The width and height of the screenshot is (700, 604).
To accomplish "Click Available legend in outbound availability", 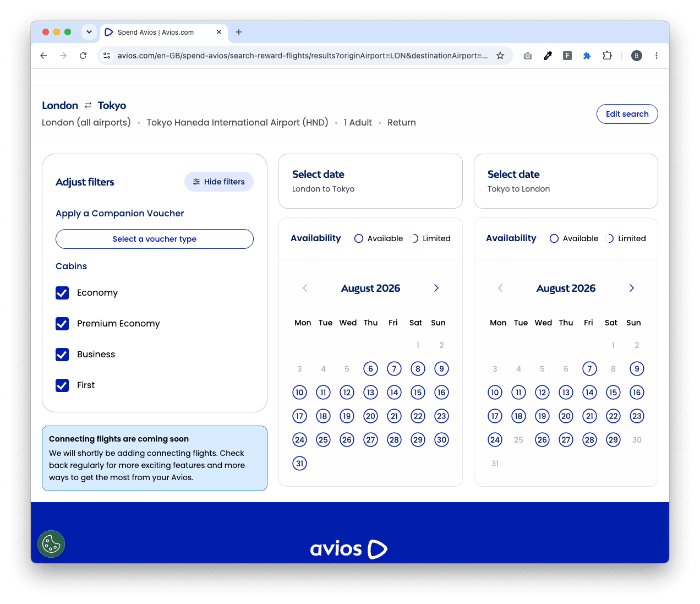I will [379, 238].
